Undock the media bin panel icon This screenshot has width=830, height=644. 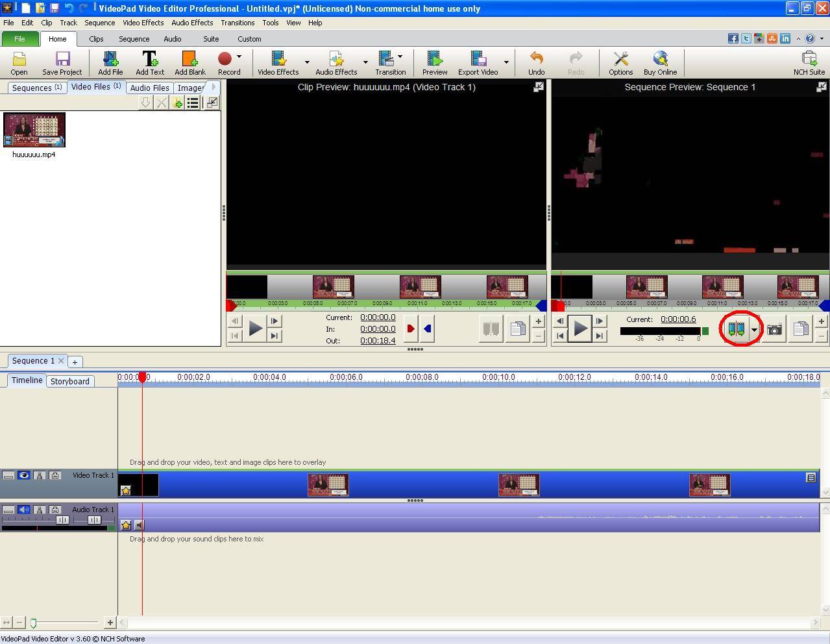(212, 103)
